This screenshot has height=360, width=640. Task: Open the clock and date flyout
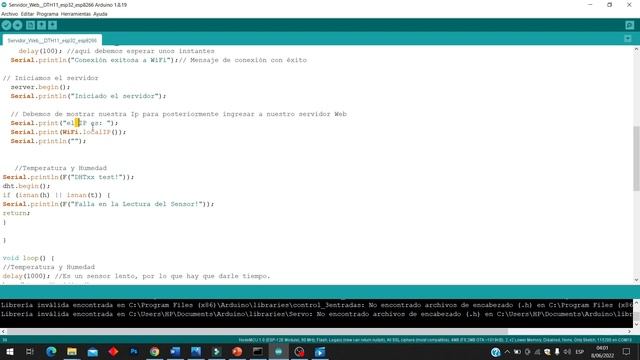[x=602, y=352]
